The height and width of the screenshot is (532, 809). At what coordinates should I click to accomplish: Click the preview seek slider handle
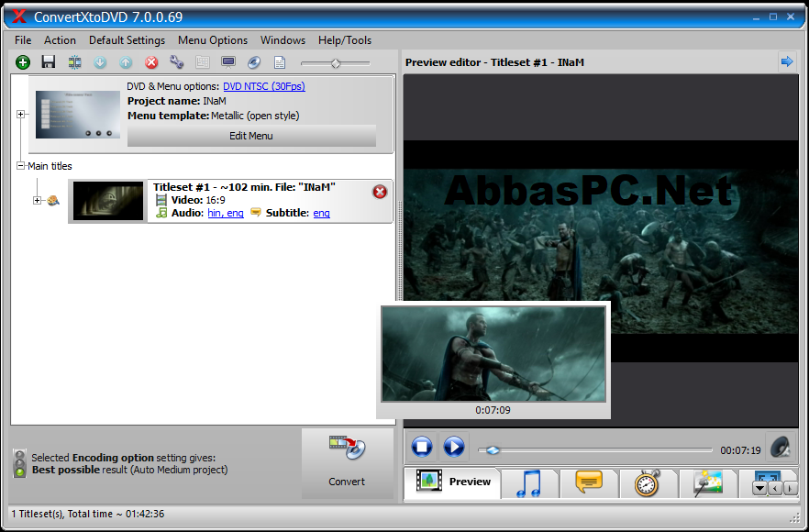[493, 450]
